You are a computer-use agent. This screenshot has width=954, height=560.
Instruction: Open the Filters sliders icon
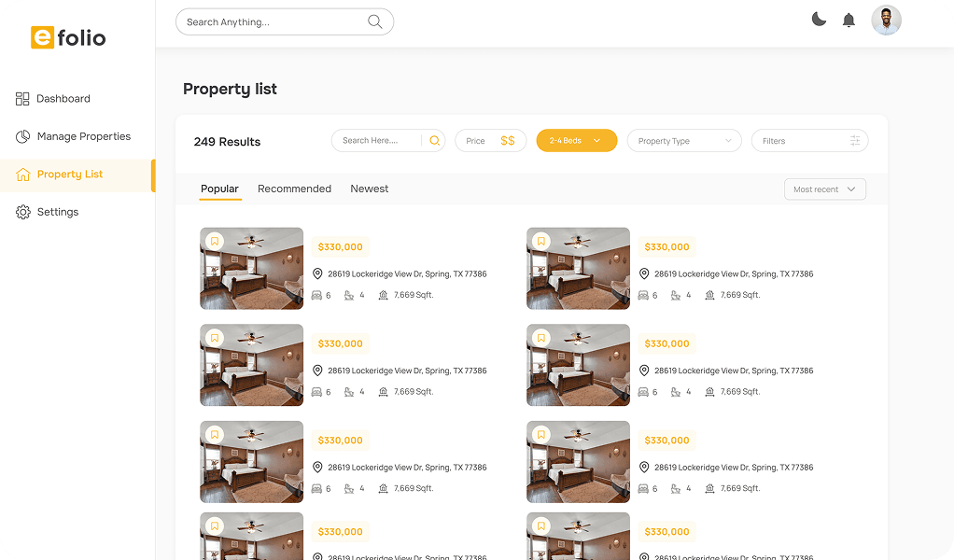pyautogui.click(x=855, y=141)
